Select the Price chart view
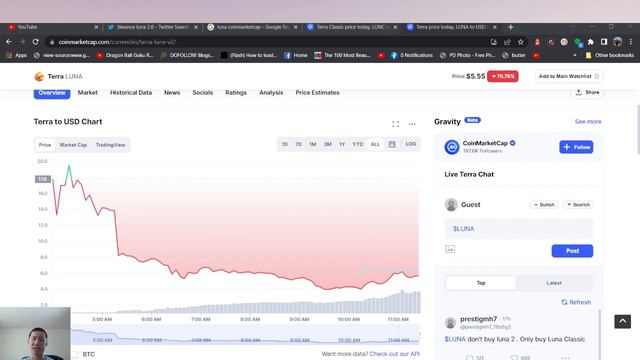This screenshot has height=360, width=640. (45, 145)
